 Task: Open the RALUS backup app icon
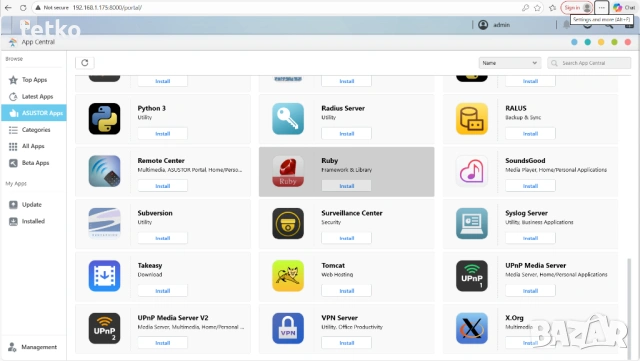coord(472,119)
